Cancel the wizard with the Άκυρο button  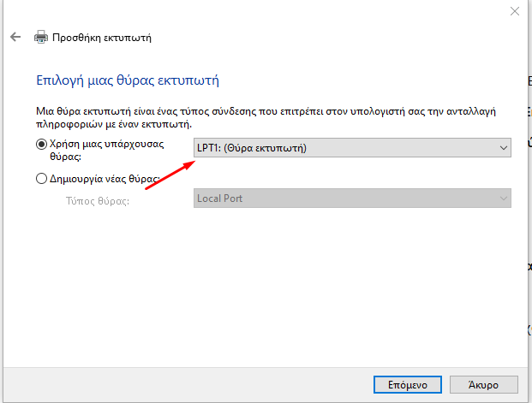coord(484,385)
